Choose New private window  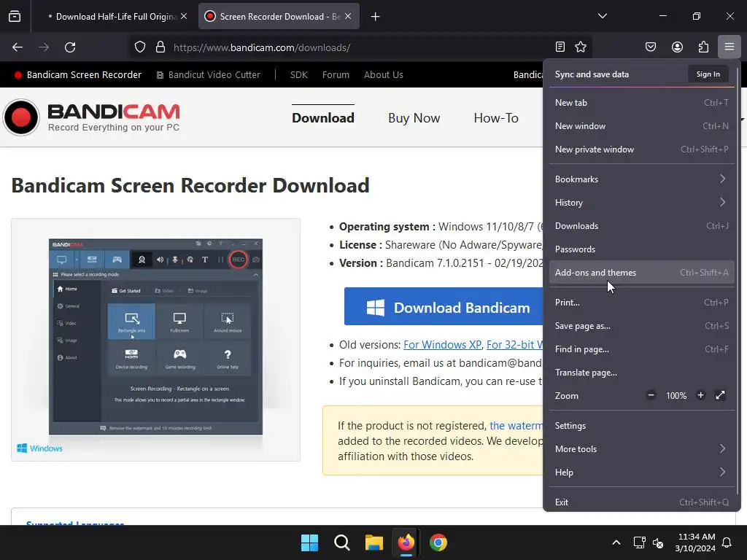(x=642, y=149)
